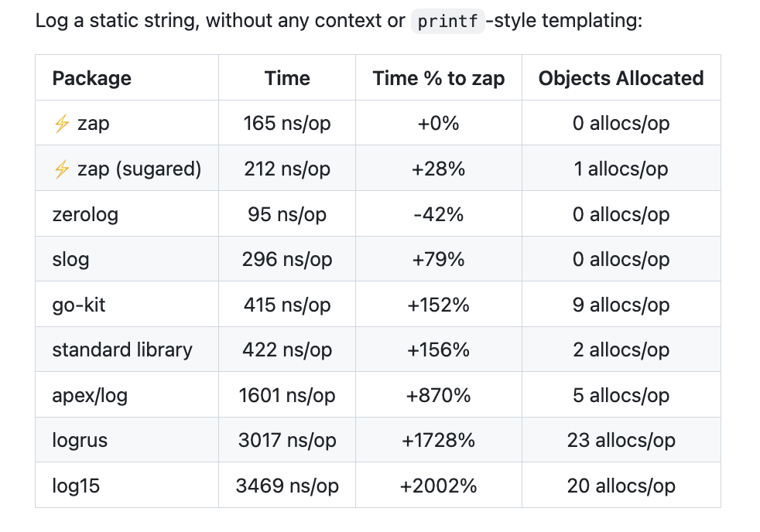Select the "Time % to zap" header
The height and width of the screenshot is (532, 760).
(x=439, y=78)
